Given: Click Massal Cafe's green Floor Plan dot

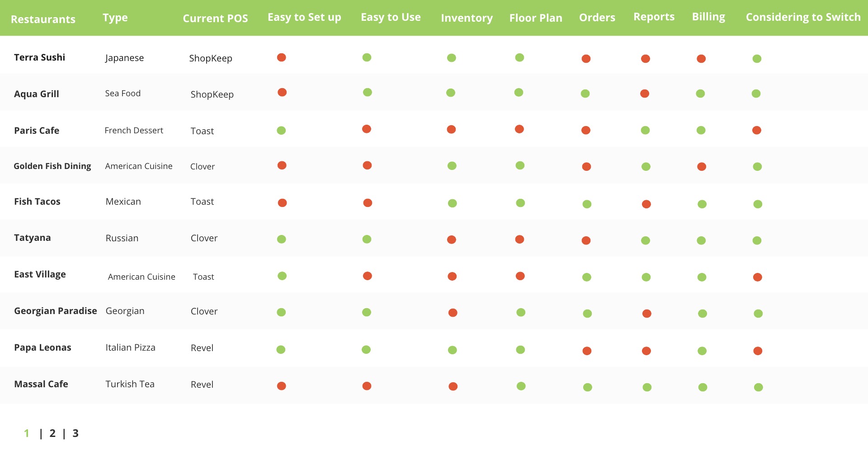Looking at the screenshot, I should [x=521, y=386].
